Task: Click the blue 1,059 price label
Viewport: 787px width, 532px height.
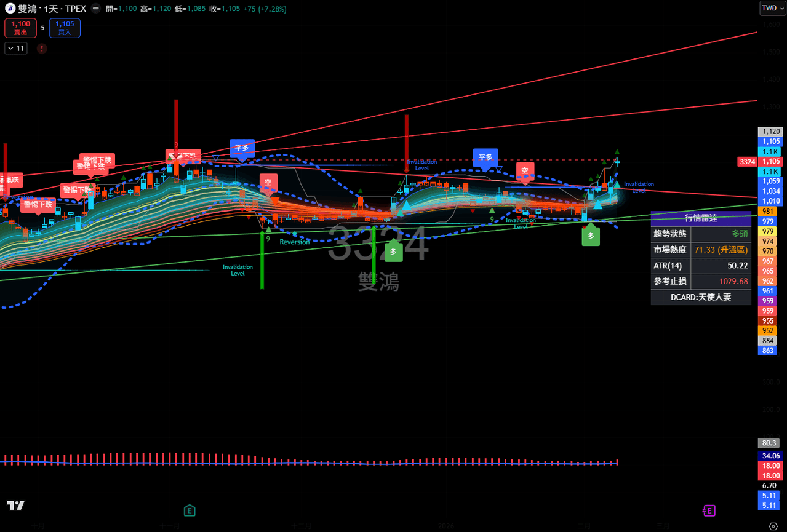Action: [x=771, y=181]
